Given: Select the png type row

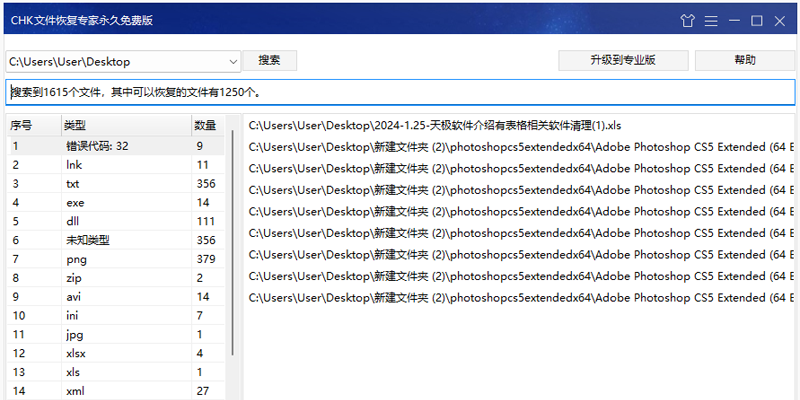Looking at the screenshot, I should click(116, 259).
